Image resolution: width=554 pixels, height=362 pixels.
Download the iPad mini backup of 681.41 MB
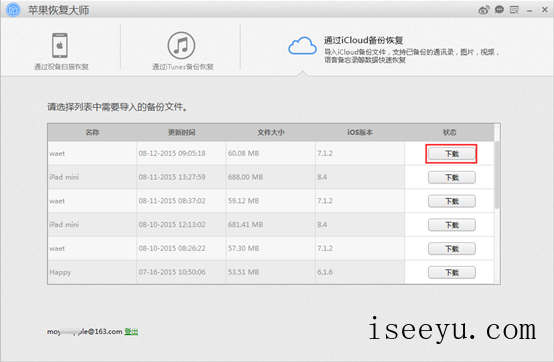point(452,225)
